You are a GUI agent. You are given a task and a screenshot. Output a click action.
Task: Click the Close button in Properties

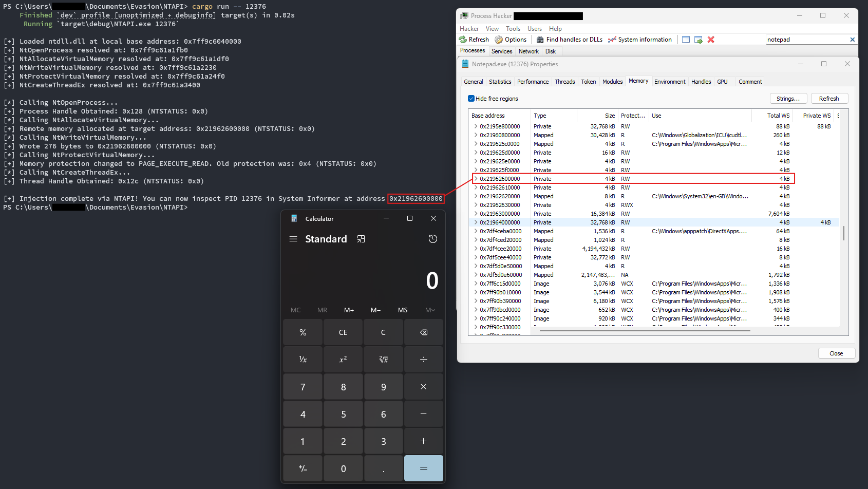click(836, 353)
